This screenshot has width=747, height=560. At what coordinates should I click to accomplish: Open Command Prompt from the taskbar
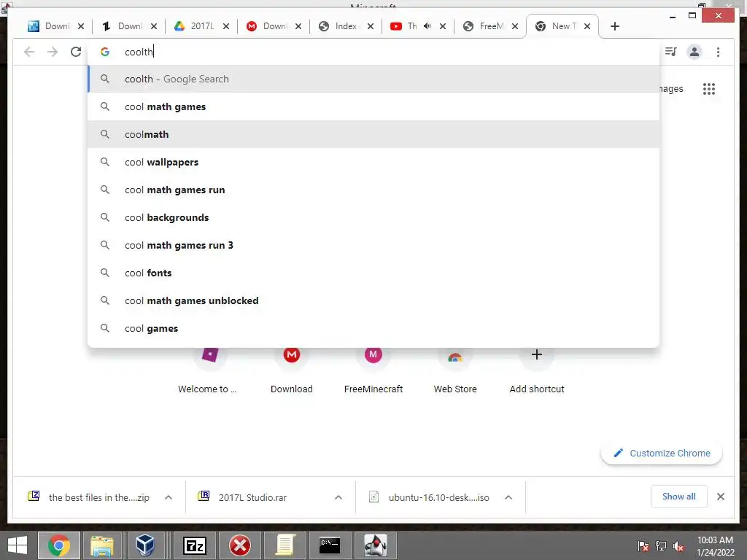click(330, 545)
